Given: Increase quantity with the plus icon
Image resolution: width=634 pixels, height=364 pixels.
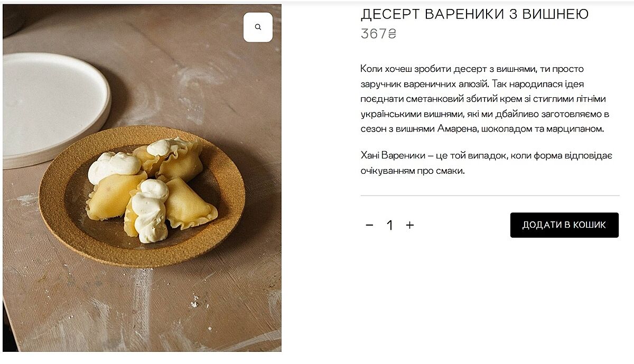Looking at the screenshot, I should tap(410, 225).
